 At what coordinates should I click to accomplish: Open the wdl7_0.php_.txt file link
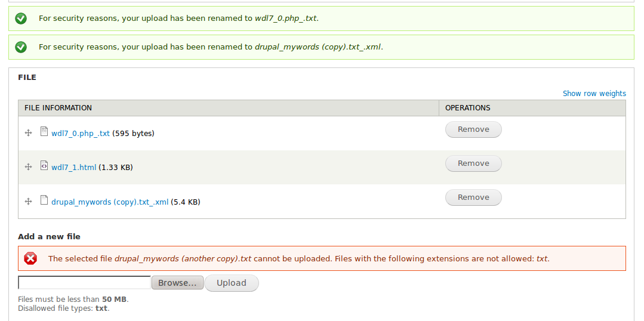(x=81, y=134)
